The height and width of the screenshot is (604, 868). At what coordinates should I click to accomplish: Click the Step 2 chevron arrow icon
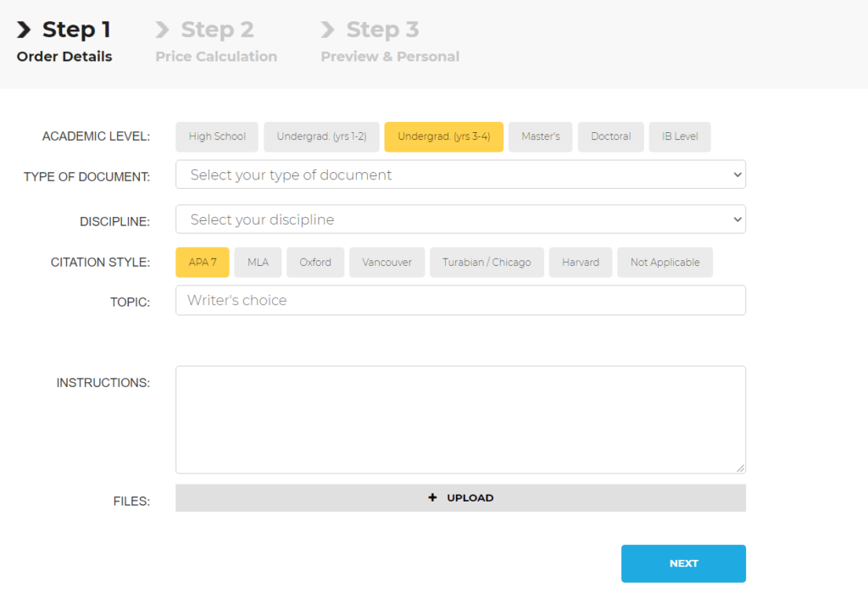[x=162, y=30]
